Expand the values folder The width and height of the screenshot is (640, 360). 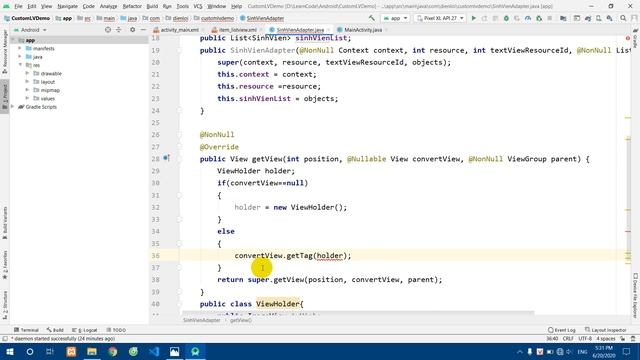tap(27, 98)
